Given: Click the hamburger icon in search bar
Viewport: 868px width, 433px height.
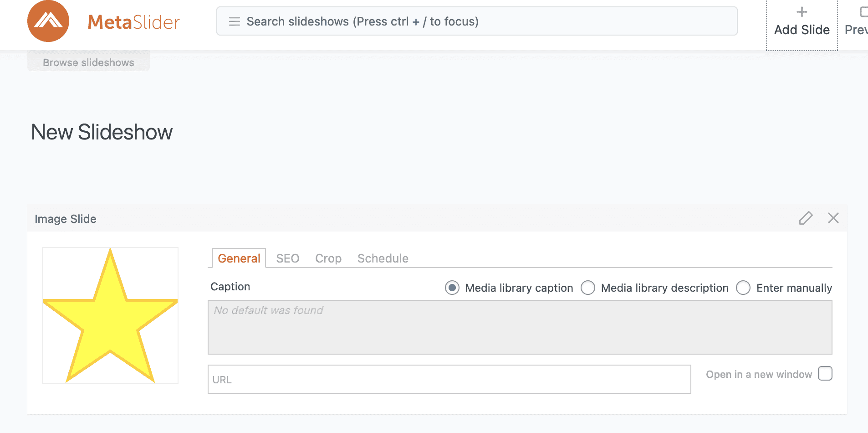Looking at the screenshot, I should 234,21.
